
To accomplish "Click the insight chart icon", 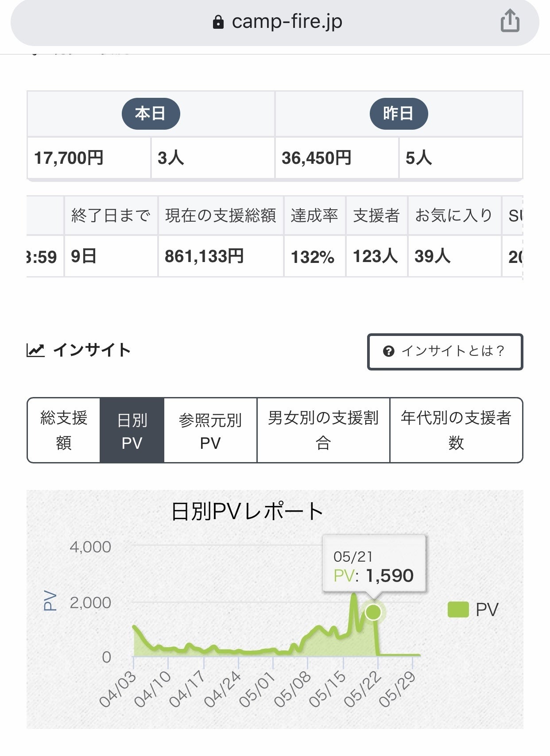I will point(35,350).
